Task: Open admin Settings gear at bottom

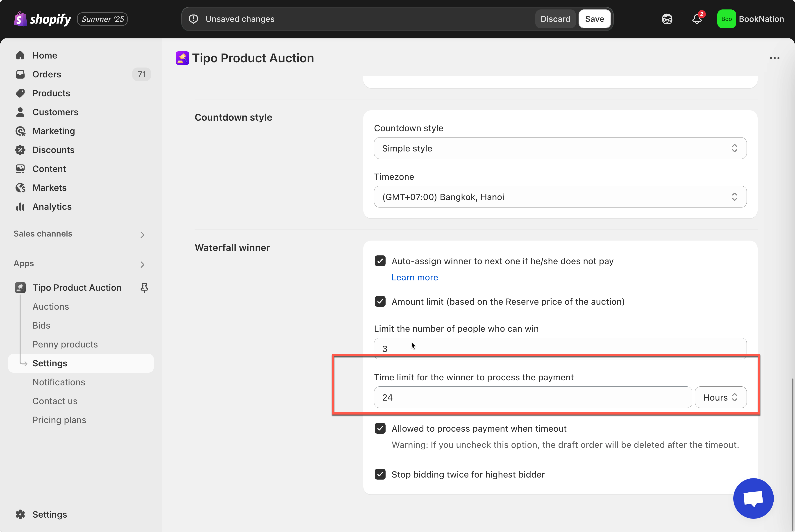Action: [x=20, y=514]
